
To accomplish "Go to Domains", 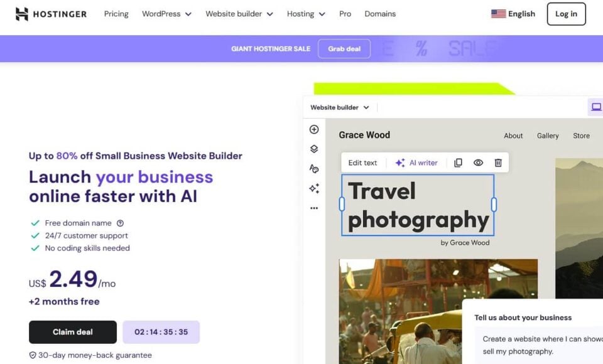I will (x=380, y=14).
